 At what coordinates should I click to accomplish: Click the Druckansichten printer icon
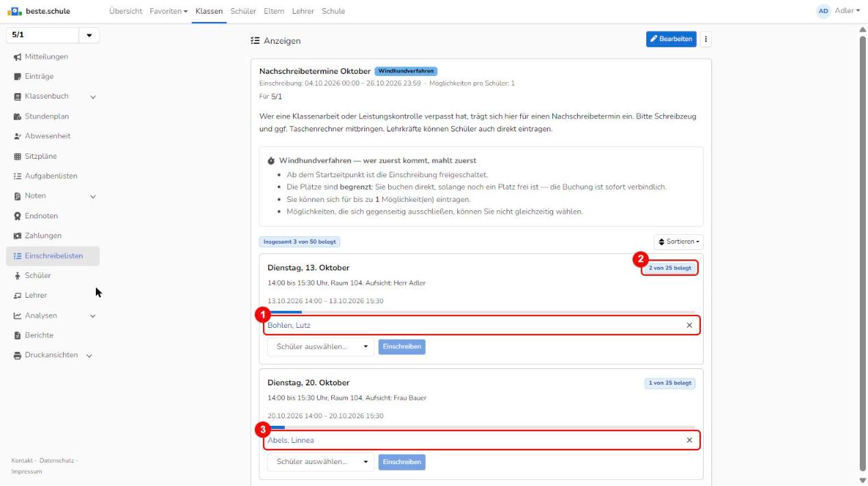click(x=16, y=355)
